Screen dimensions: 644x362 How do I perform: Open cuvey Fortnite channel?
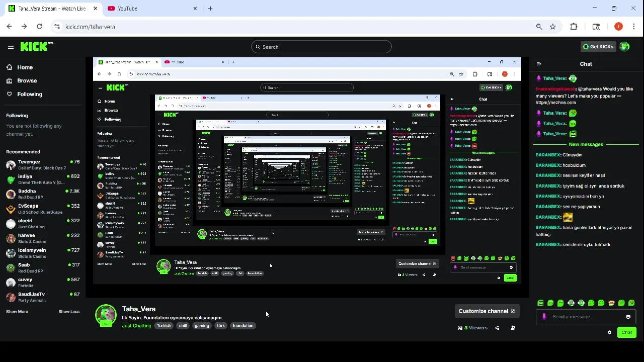pos(43,283)
